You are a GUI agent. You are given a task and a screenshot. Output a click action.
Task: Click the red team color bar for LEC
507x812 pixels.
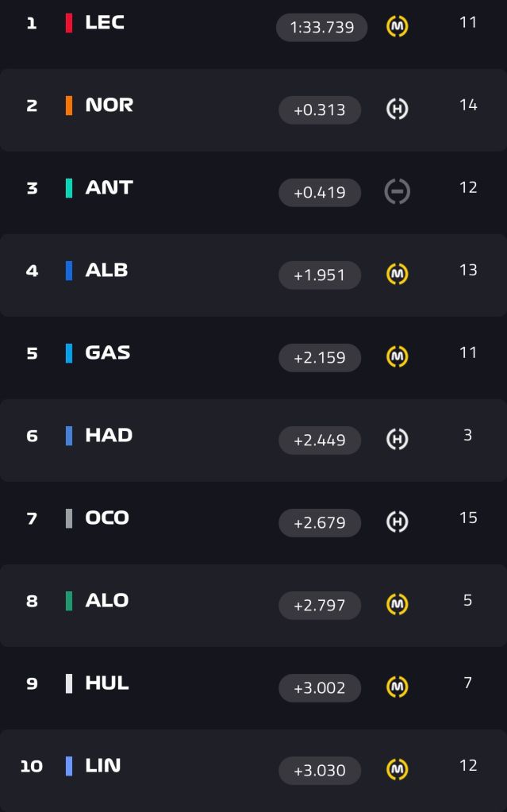tap(69, 23)
